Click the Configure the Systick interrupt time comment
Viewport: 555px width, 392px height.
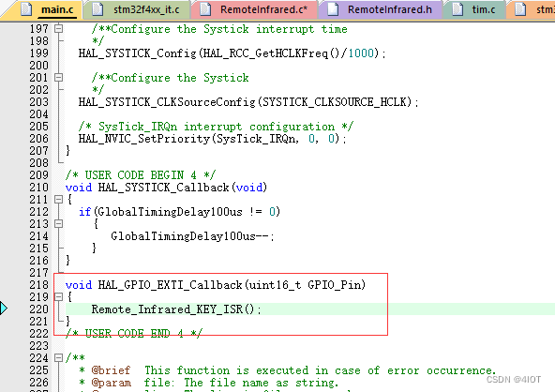click(219, 29)
